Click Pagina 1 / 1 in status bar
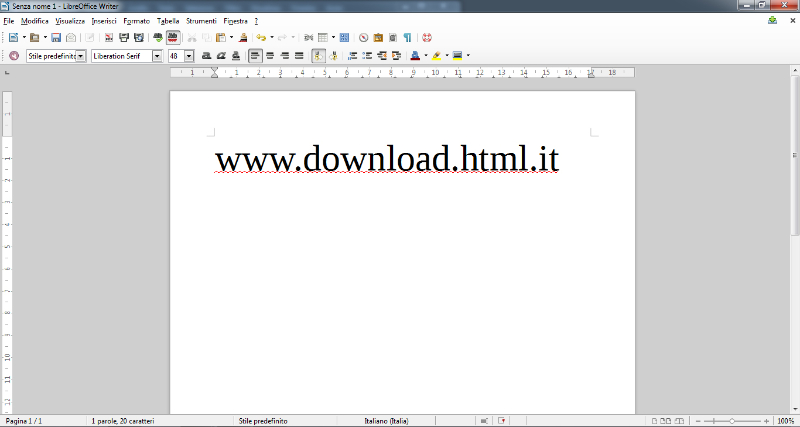800x427 pixels. tap(24, 421)
